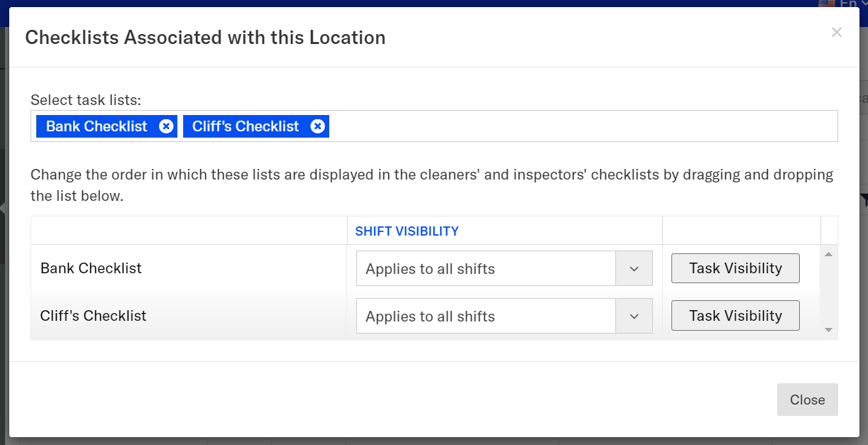
Task: Dismiss dialog with the X icon
Action: click(837, 32)
